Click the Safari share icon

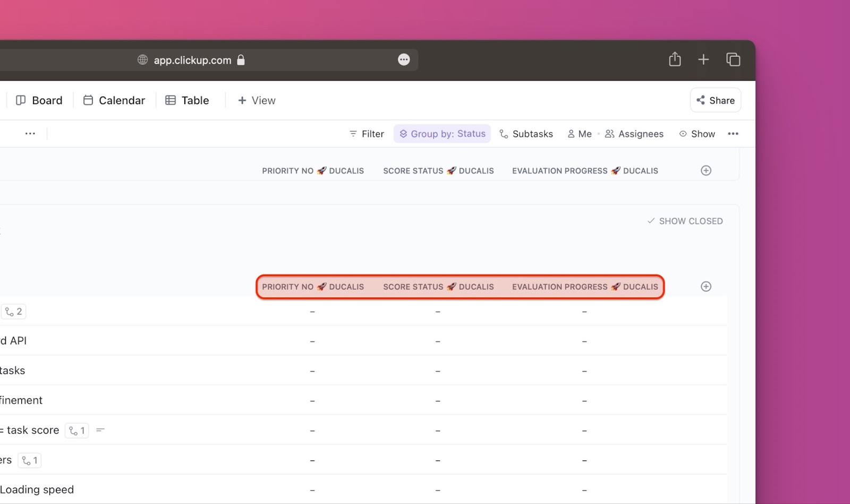point(674,59)
